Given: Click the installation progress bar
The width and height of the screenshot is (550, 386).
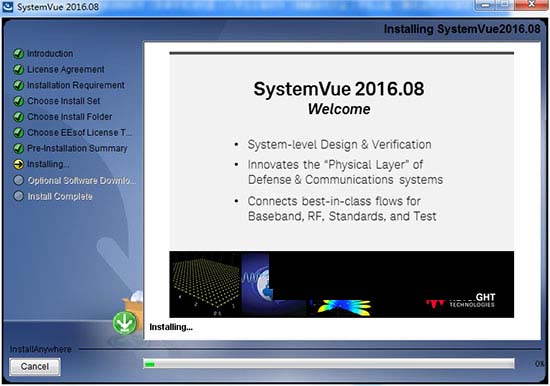Looking at the screenshot, I should click(x=329, y=364).
